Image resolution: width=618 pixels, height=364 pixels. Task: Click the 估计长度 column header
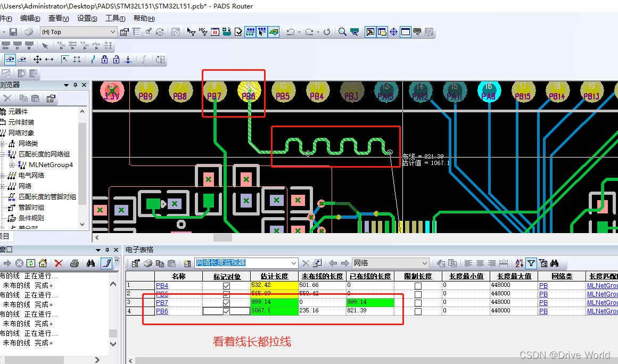[x=274, y=276]
